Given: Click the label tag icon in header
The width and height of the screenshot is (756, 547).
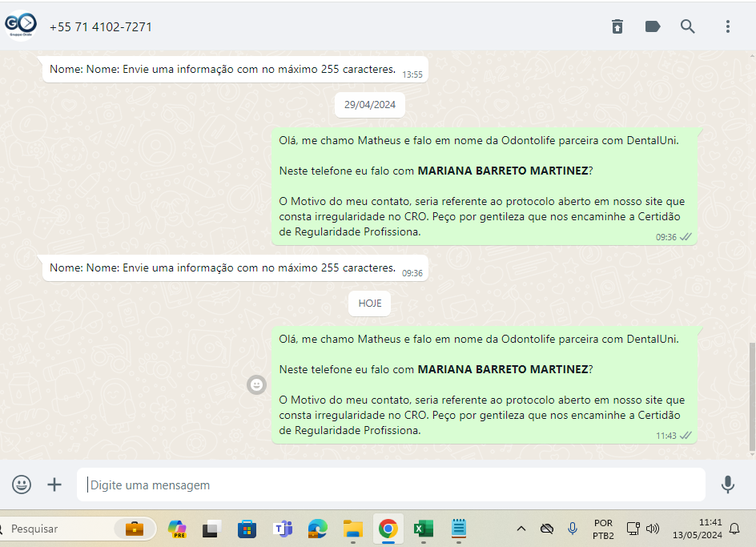Looking at the screenshot, I should click(652, 26).
